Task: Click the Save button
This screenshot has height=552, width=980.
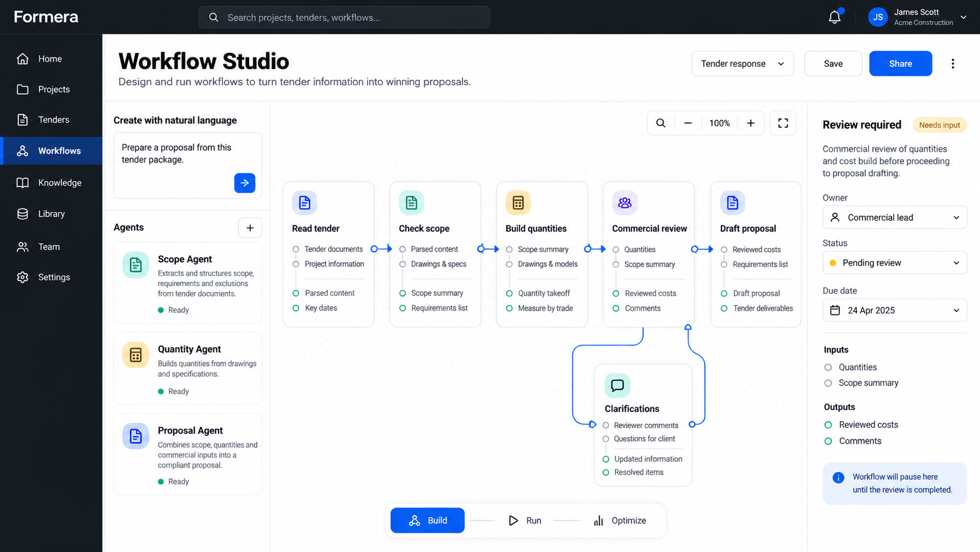Action: [x=833, y=64]
